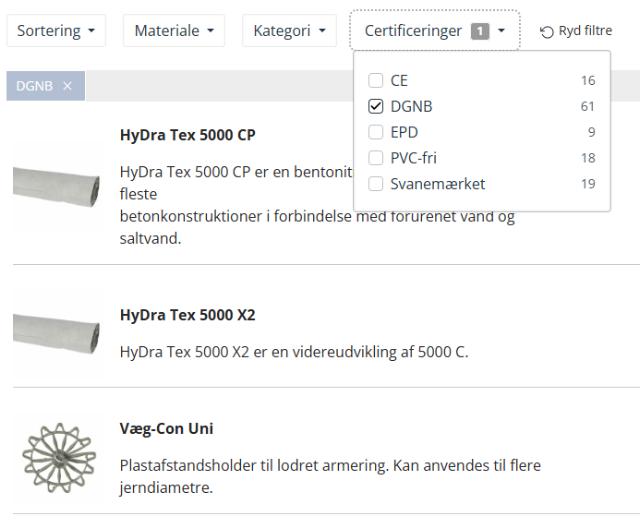Enable the CE certification checkbox
This screenshot has height=529, width=640.
[x=376, y=80]
